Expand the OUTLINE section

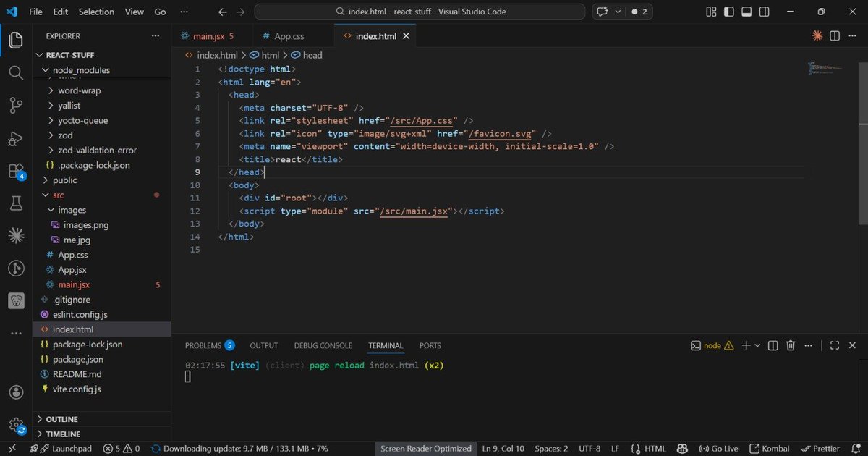pos(61,419)
